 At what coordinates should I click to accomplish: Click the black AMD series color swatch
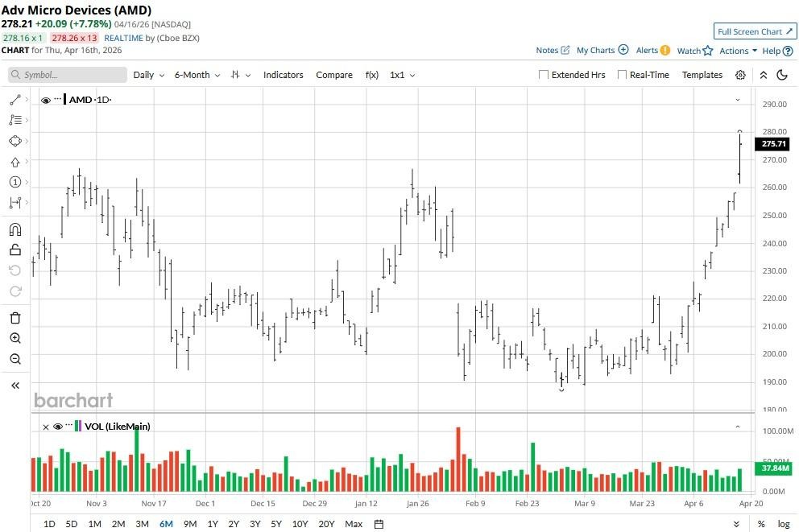tap(64, 99)
